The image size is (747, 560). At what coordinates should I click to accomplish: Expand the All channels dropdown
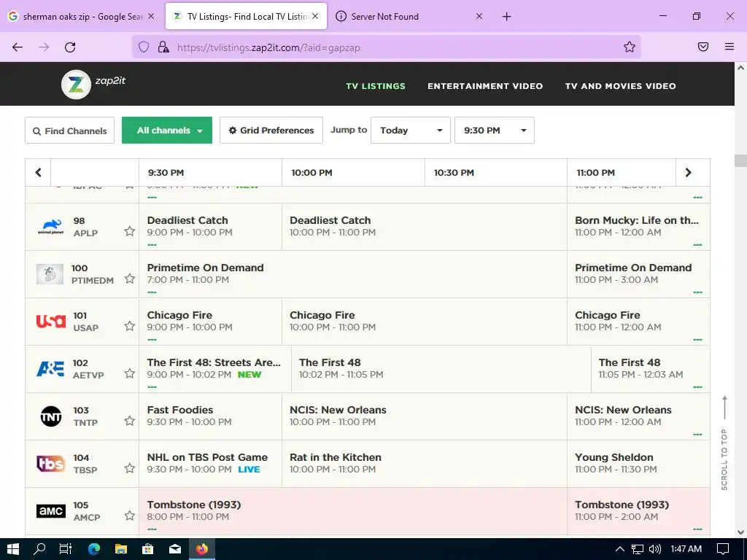pos(167,130)
